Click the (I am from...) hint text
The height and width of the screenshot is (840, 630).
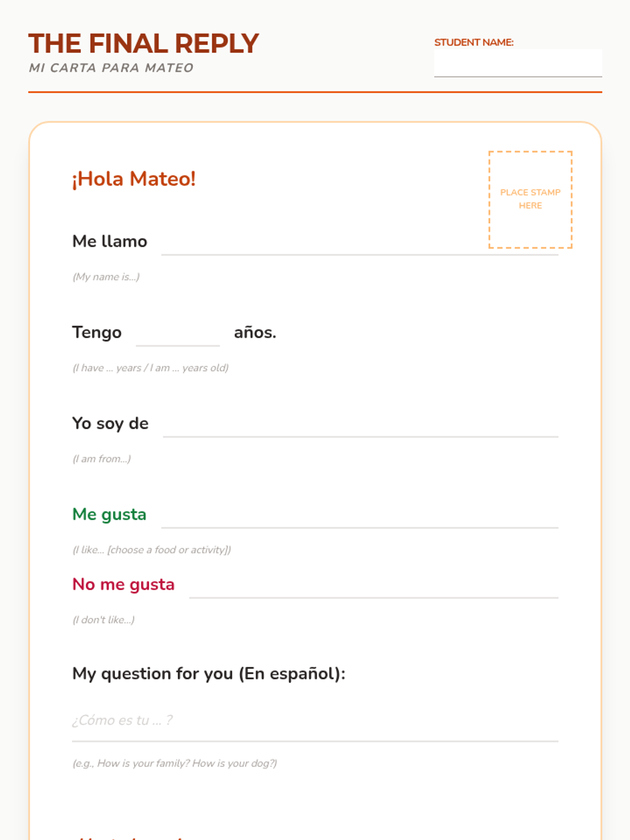tap(102, 459)
